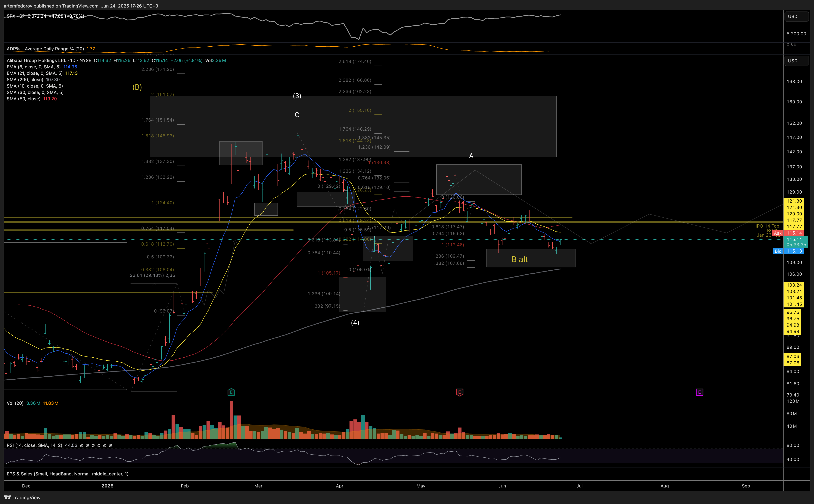The height and width of the screenshot is (504, 814).
Task: Click the Apr label on the time axis
Action: coord(340,486)
